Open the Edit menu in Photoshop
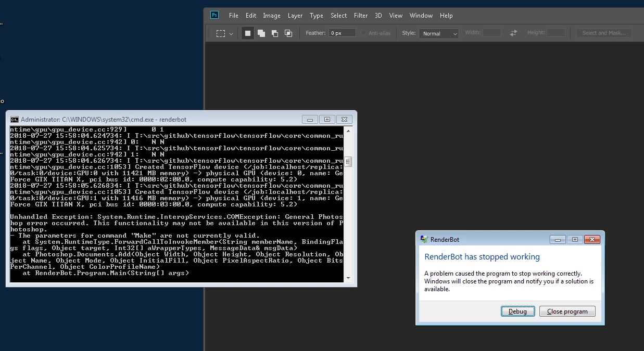This screenshot has width=644, height=351. pos(251,16)
